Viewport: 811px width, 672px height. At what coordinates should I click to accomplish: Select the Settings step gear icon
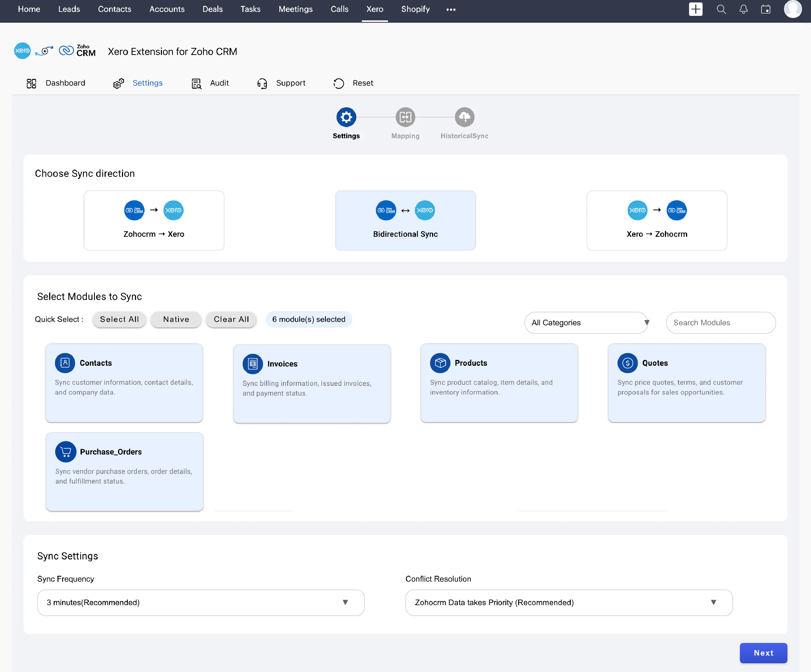(x=346, y=117)
